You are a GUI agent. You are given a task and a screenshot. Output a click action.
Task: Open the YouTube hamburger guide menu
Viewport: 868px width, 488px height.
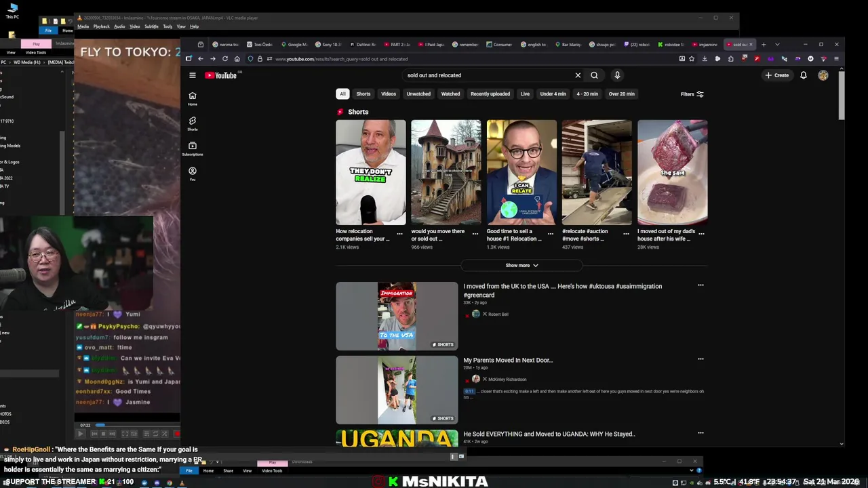coord(193,75)
